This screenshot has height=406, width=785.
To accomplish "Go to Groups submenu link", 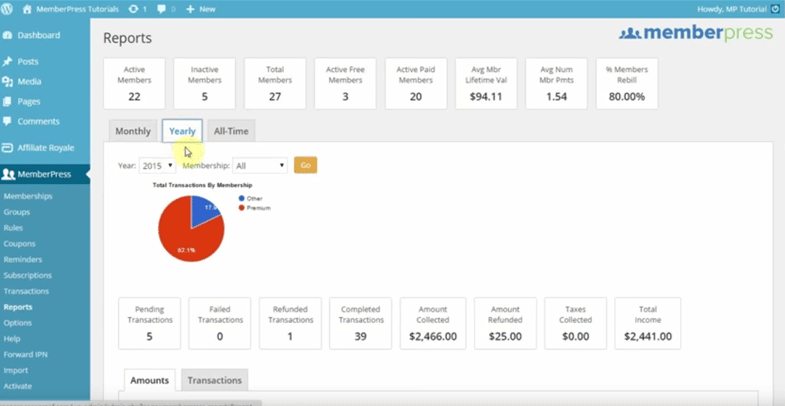I will (x=17, y=212).
